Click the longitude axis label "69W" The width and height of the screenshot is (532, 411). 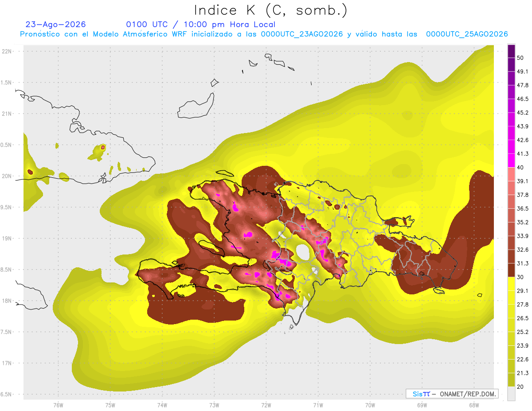coord(422,405)
